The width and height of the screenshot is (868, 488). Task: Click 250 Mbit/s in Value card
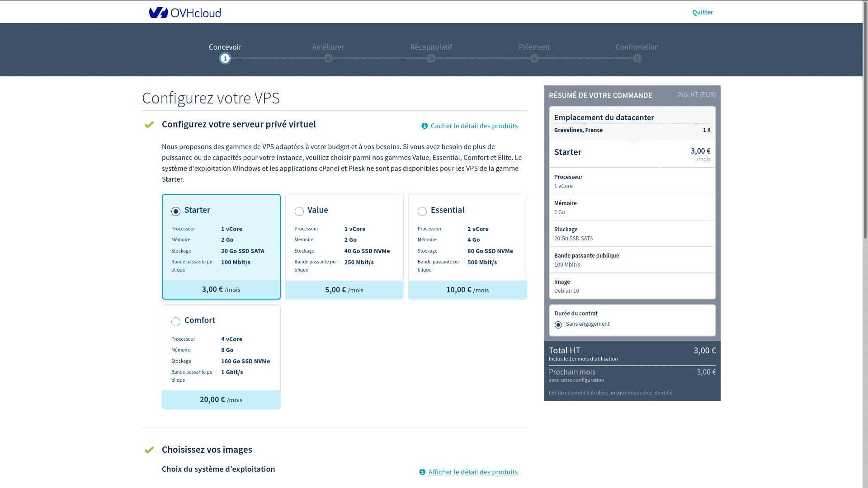(x=359, y=263)
